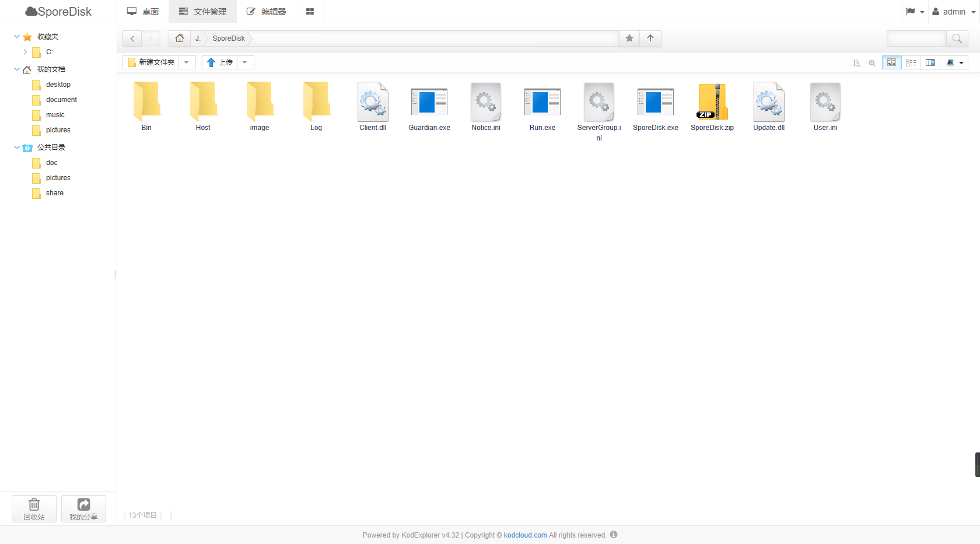Open the theme selector dropdown
Image resolution: width=980 pixels, height=544 pixels.
[x=954, y=62]
